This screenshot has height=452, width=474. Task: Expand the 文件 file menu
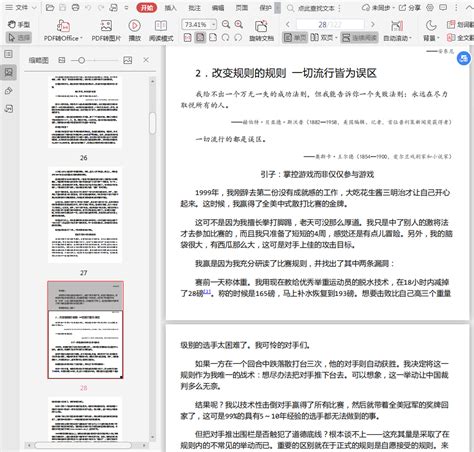pyautogui.click(x=21, y=7)
